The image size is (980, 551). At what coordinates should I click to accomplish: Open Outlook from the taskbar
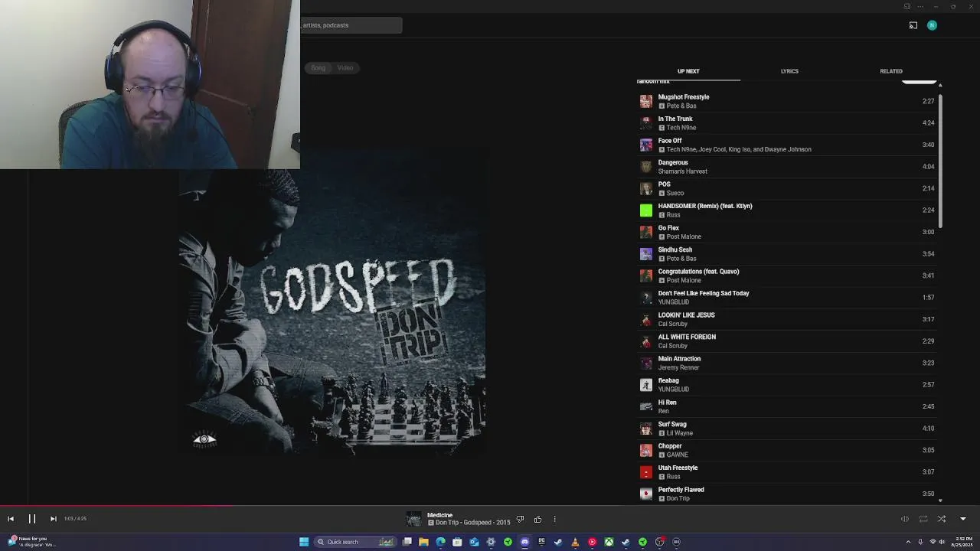[474, 542]
